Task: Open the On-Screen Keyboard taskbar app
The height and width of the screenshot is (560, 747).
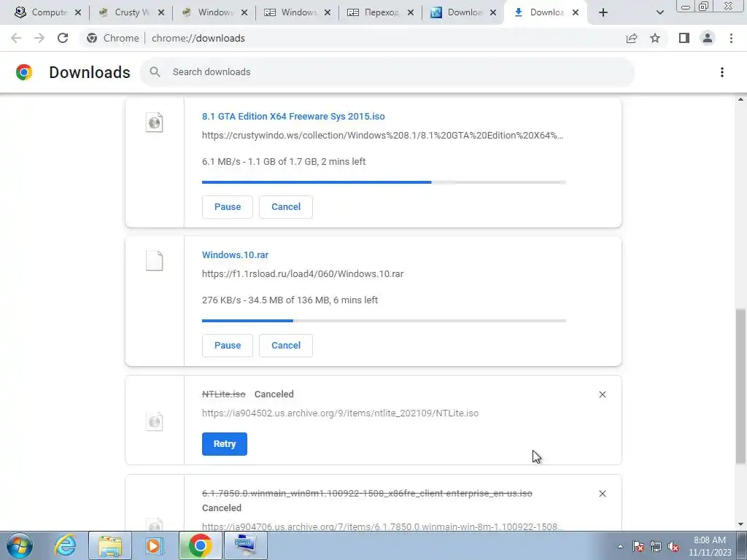Action: point(245,545)
